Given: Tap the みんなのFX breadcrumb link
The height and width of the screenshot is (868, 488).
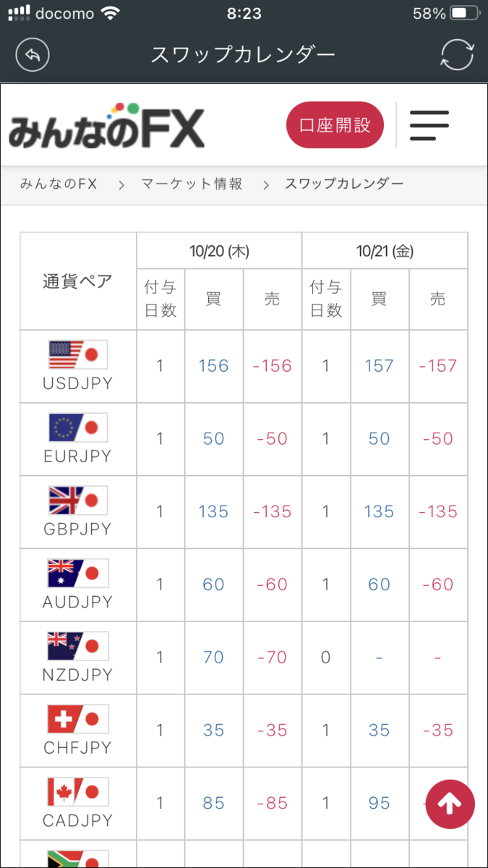Looking at the screenshot, I should (53, 184).
